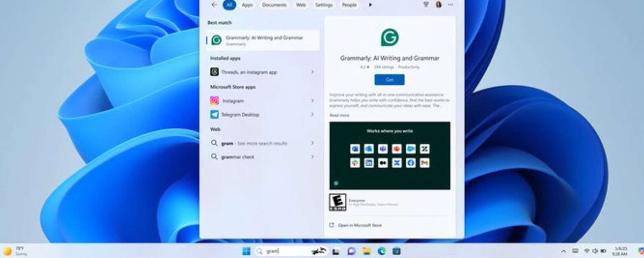This screenshot has width=644, height=258.
Task: Open the weather widget showing Sunny
Action: (15, 251)
